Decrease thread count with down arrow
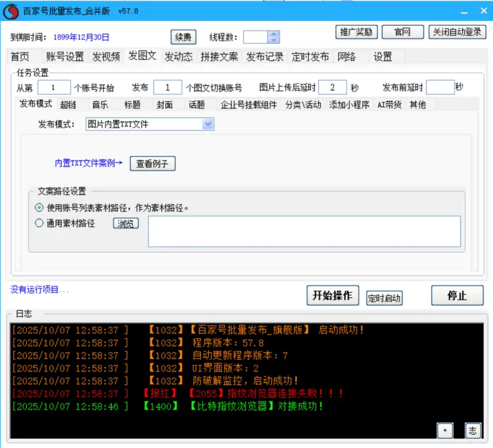 click(x=274, y=40)
